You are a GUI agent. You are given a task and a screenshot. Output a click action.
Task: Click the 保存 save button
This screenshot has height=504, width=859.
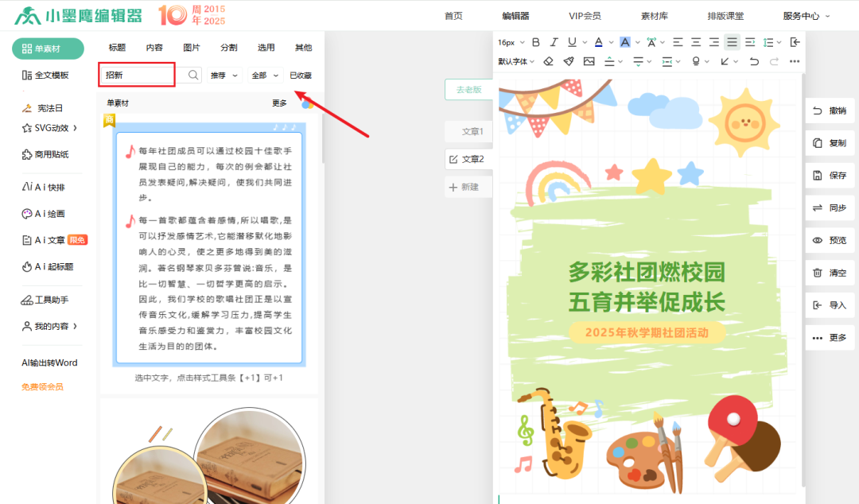pyautogui.click(x=830, y=176)
